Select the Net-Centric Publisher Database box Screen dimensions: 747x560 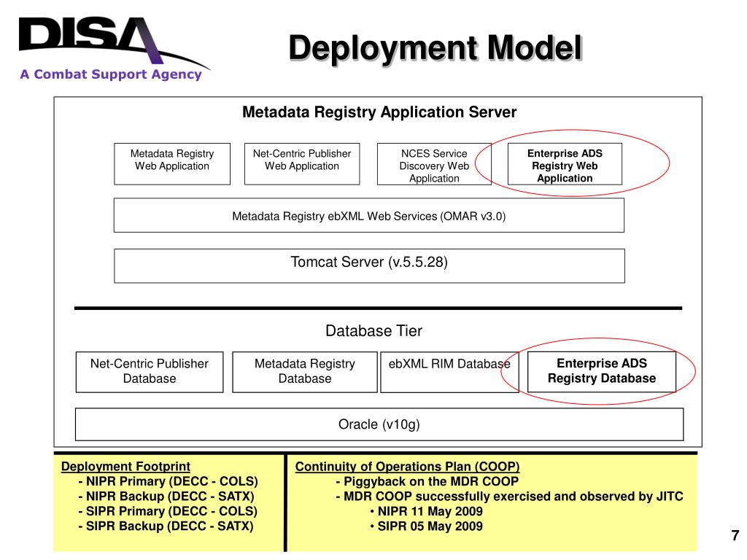[x=150, y=372]
